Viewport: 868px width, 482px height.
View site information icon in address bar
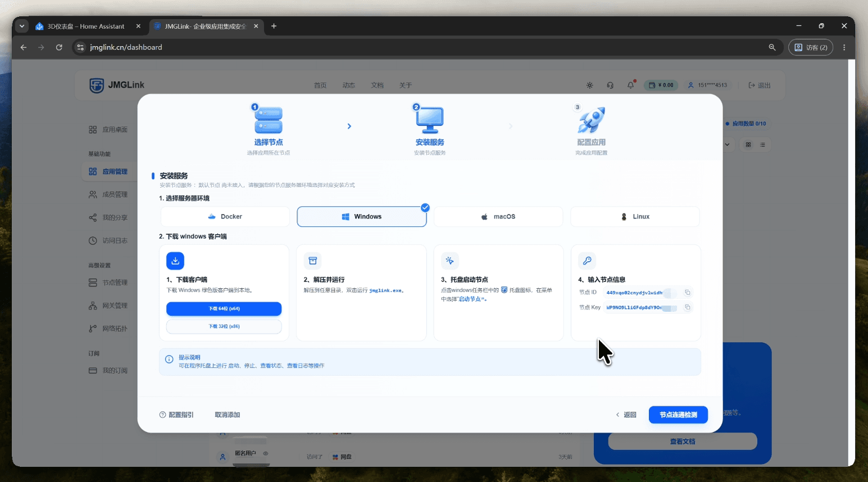[x=80, y=47]
